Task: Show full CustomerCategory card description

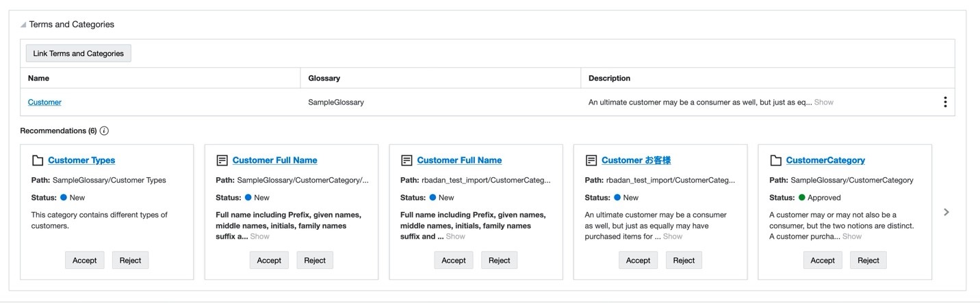Action: click(852, 237)
